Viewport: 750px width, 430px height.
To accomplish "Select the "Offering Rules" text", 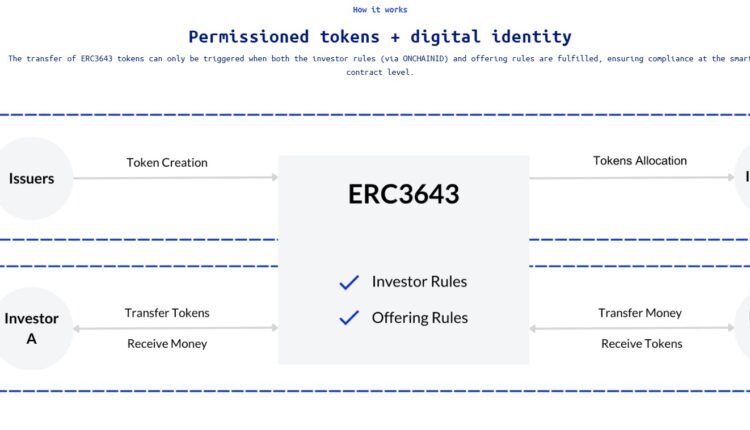I will tap(419, 318).
